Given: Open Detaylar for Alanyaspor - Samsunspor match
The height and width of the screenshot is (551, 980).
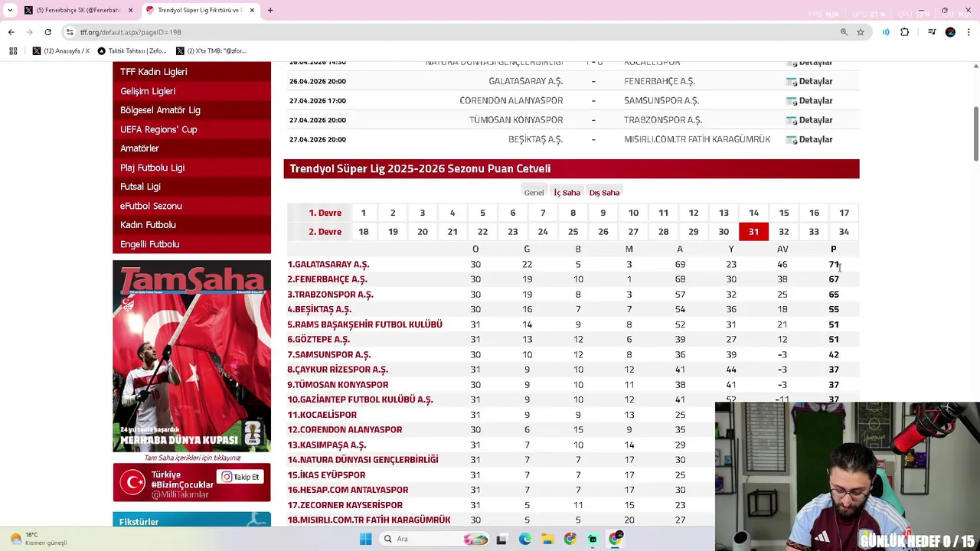Looking at the screenshot, I should (x=810, y=100).
